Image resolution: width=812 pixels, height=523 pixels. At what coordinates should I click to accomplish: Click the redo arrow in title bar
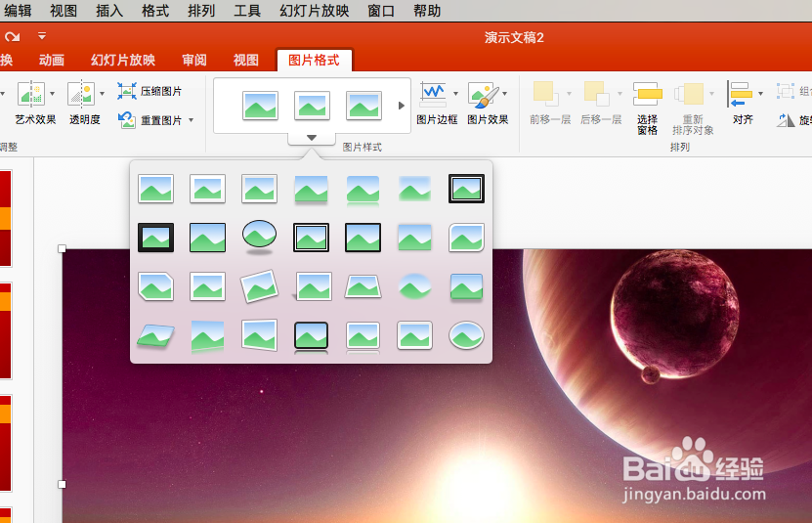[13, 36]
